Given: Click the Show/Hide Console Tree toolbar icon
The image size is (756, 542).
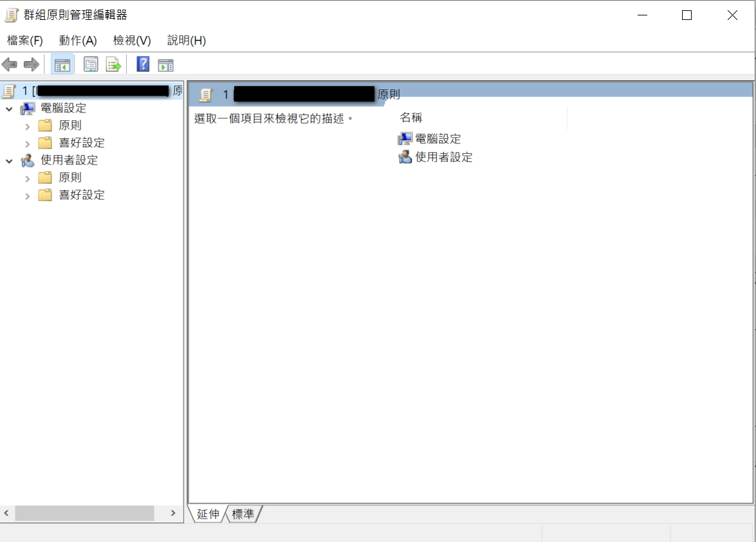Looking at the screenshot, I should pos(62,64).
